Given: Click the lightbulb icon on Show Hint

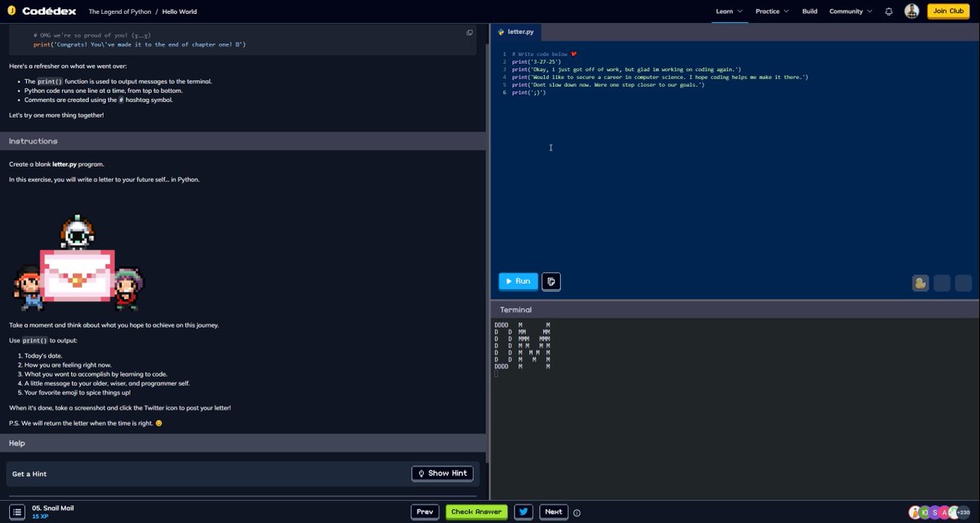Looking at the screenshot, I should (421, 473).
